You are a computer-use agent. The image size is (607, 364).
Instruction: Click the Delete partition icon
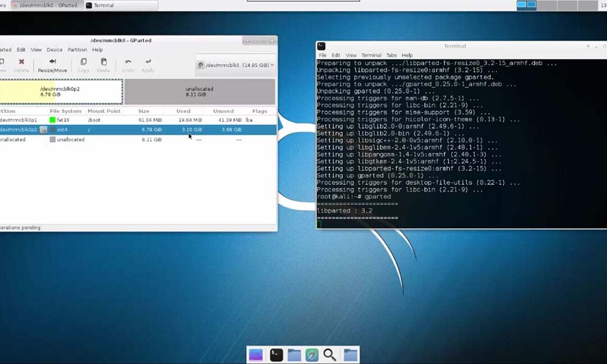pyautogui.click(x=21, y=65)
